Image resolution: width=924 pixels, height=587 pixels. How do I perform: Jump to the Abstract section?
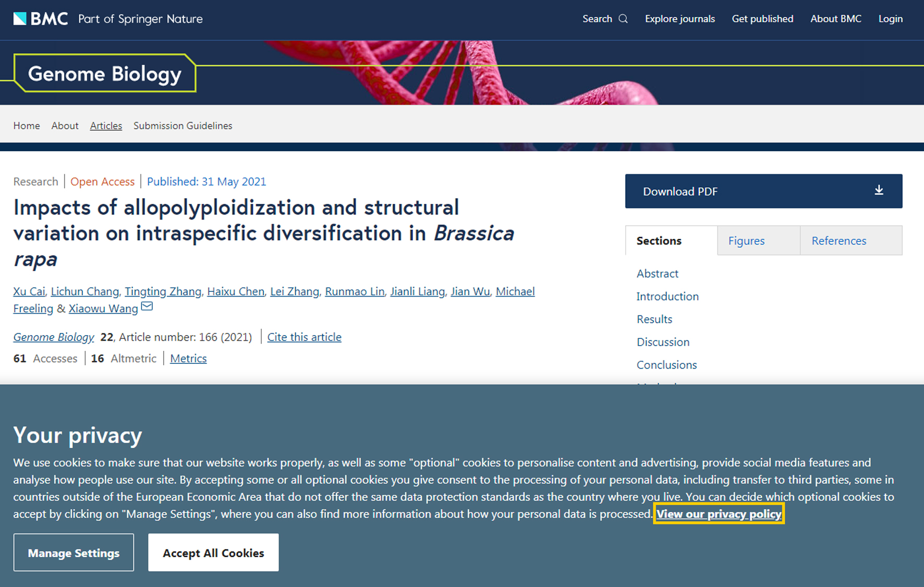point(657,274)
